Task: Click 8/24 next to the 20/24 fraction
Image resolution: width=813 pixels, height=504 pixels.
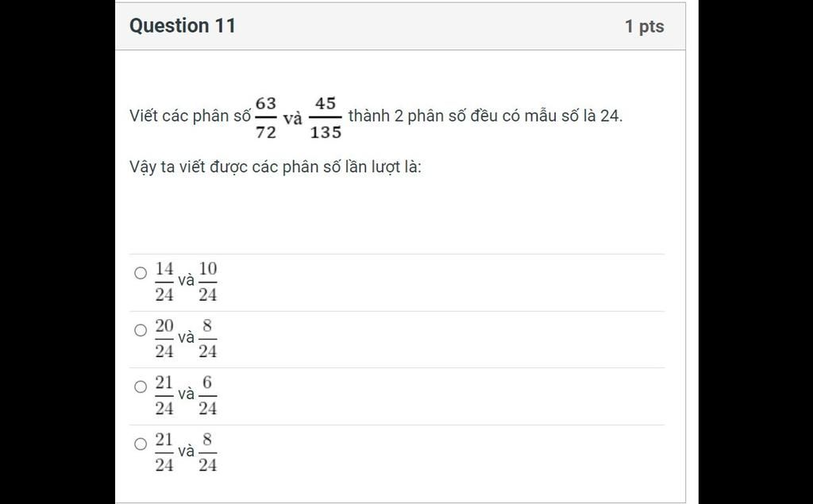Action: [x=207, y=339]
